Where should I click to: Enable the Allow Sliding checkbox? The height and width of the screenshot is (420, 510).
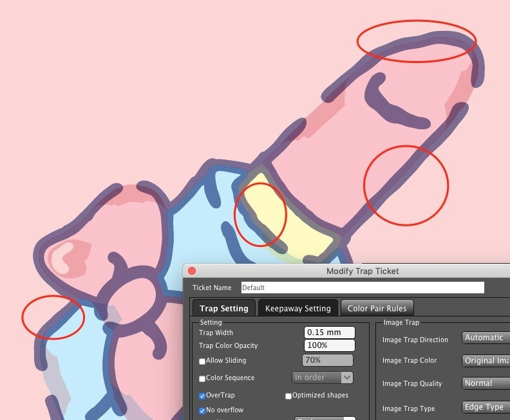coord(203,361)
